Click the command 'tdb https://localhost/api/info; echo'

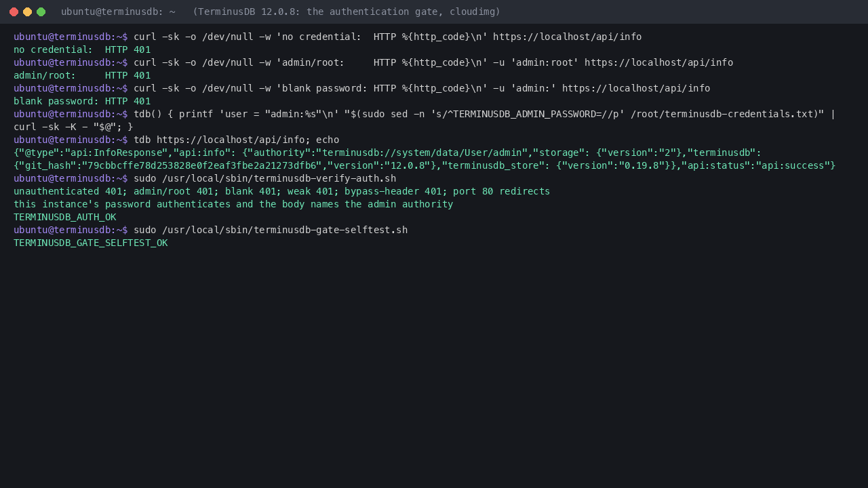click(x=236, y=140)
